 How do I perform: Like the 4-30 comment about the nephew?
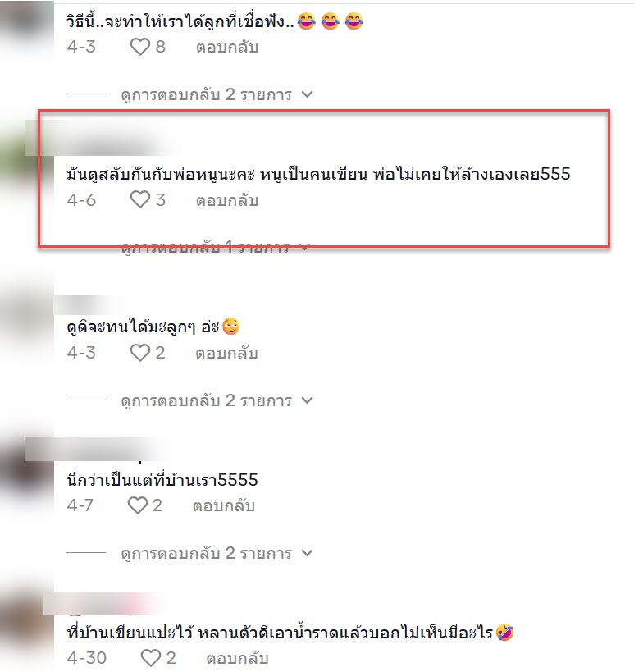[x=151, y=658]
